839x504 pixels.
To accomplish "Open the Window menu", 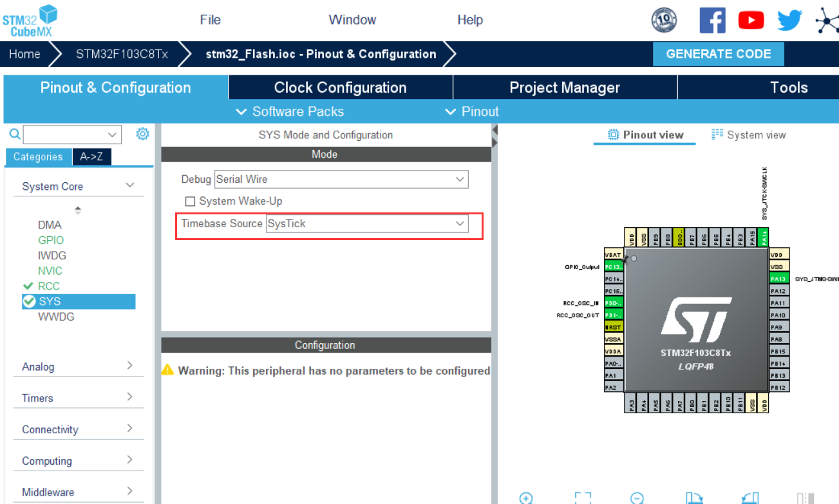I will point(352,20).
